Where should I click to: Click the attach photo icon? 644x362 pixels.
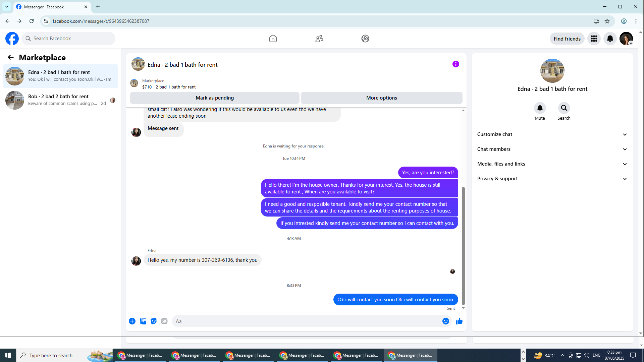click(x=143, y=321)
